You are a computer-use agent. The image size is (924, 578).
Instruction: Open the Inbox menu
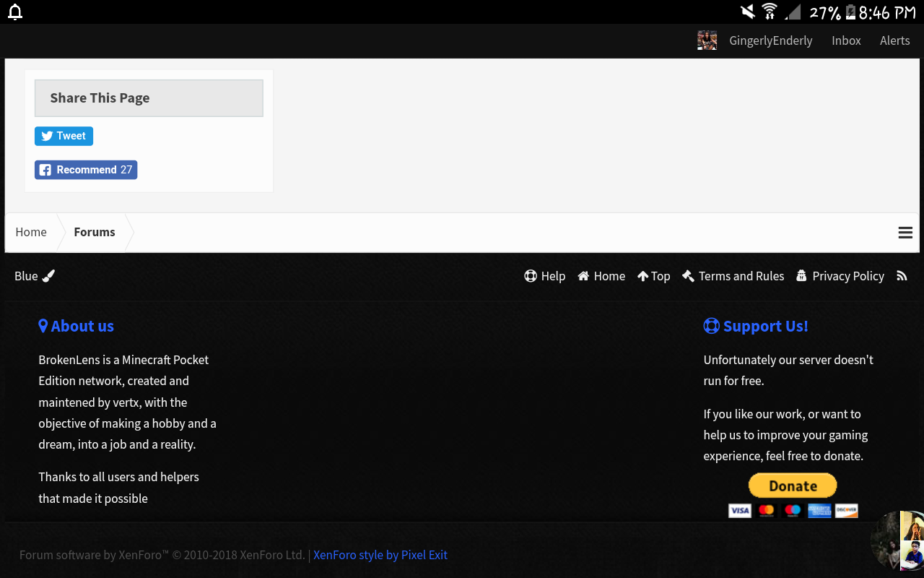tap(846, 40)
